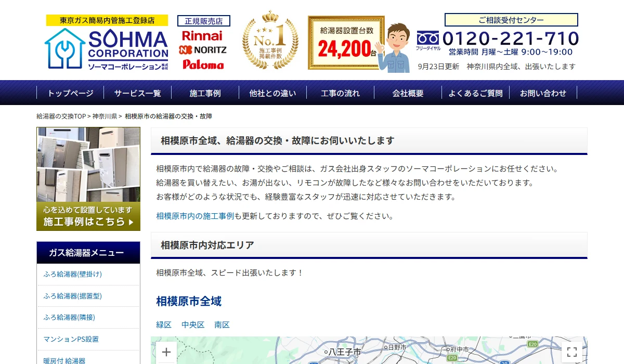
Task: Click the 給湯器の交換TOP breadcrumb link
Action: [x=61, y=116]
